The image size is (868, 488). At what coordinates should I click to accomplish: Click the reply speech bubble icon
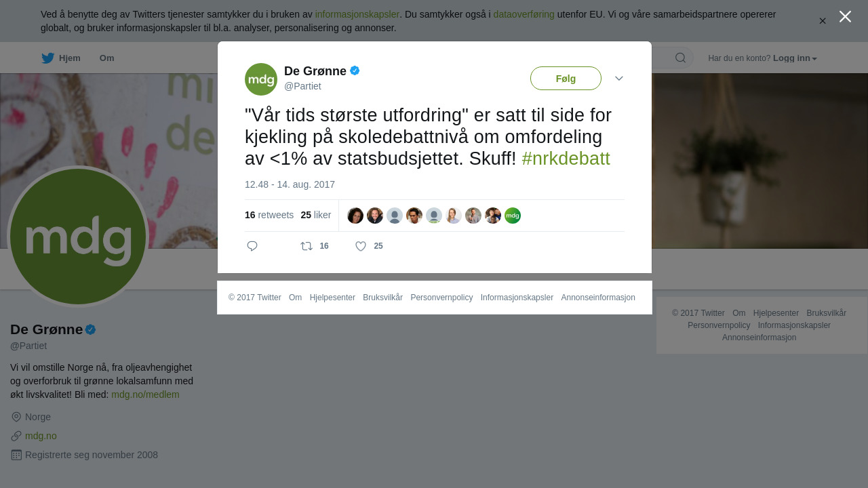tap(252, 246)
